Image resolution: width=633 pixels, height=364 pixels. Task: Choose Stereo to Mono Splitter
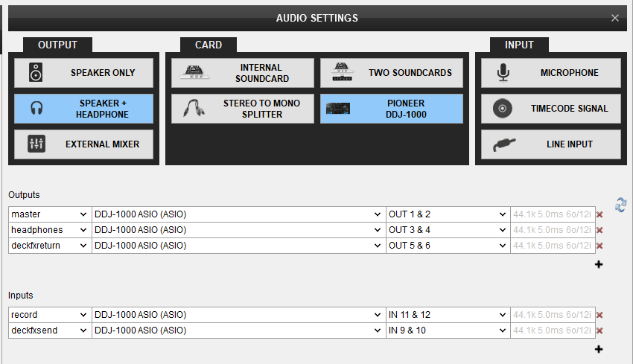click(x=242, y=109)
